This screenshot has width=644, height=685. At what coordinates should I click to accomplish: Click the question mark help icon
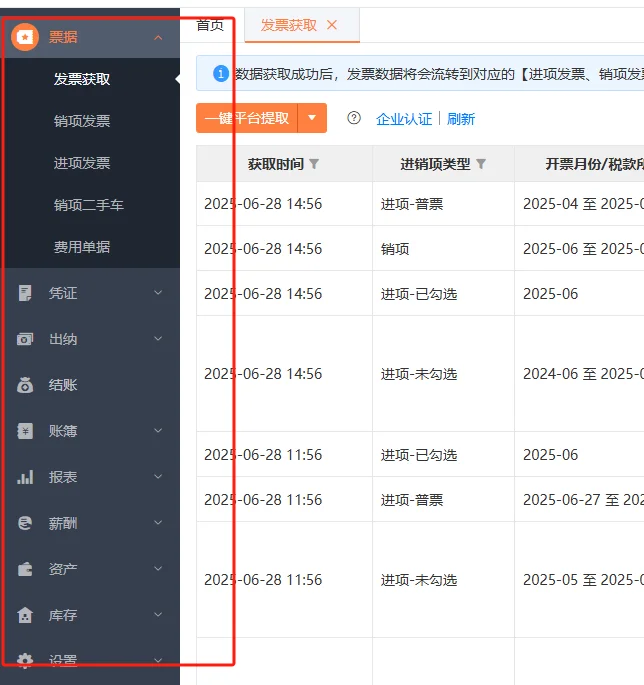(354, 118)
